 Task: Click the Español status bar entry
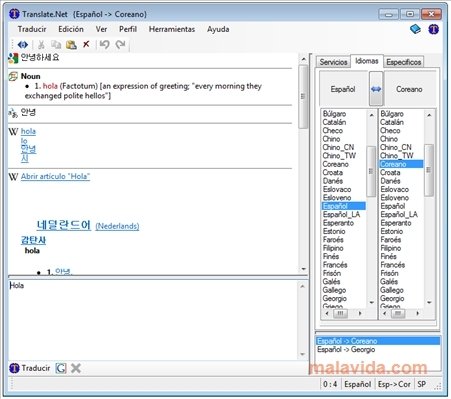click(x=358, y=384)
